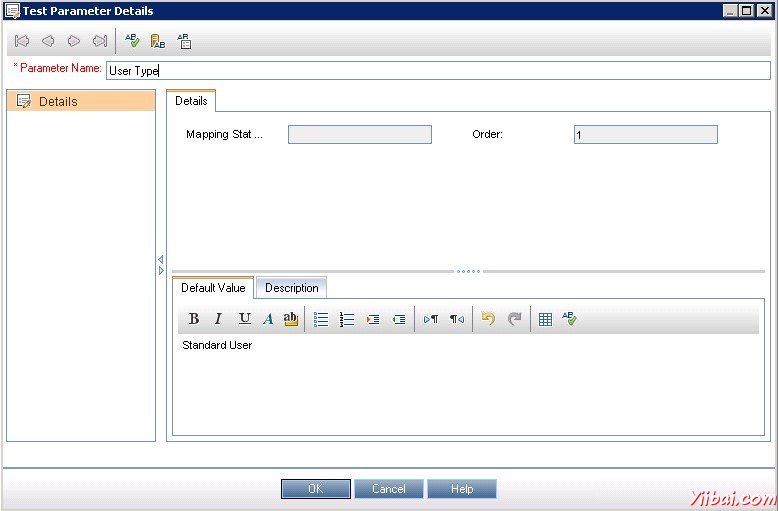This screenshot has height=511, width=778.
Task: Click the Check Spelling icon in top toolbar
Action: (132, 41)
